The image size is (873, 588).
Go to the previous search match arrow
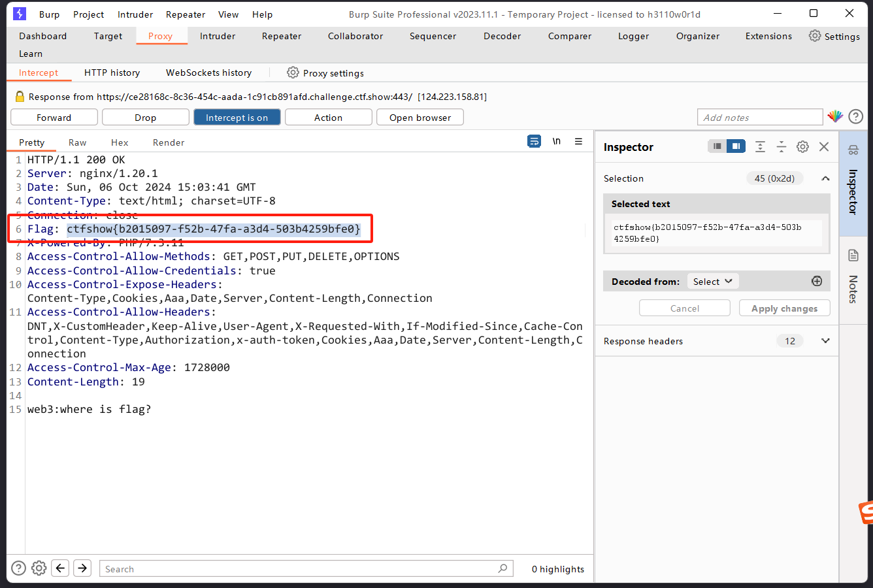tap(60, 568)
